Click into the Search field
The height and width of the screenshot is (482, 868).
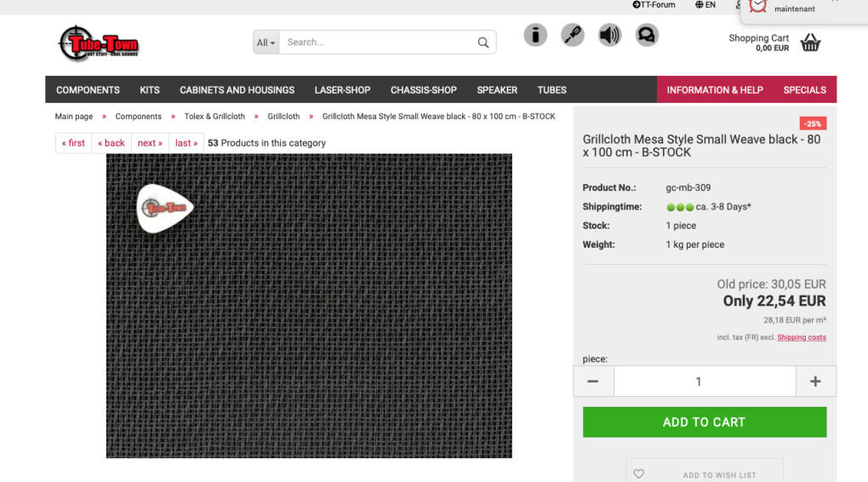click(377, 42)
